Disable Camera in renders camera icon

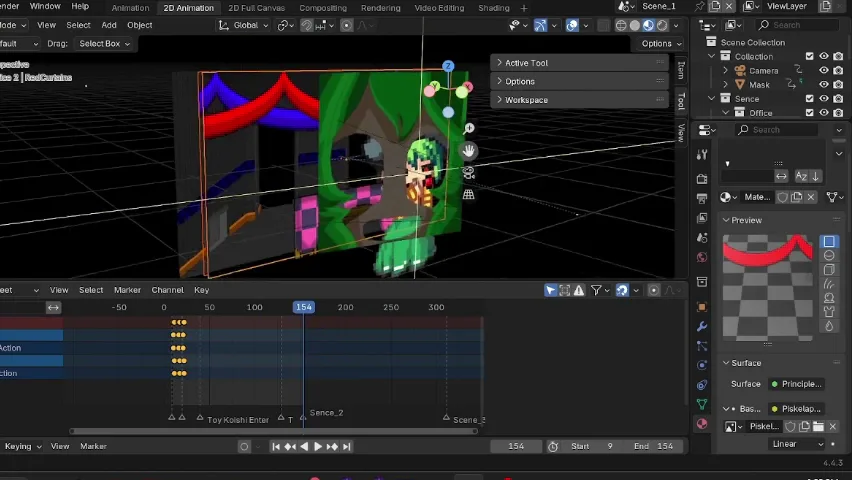point(838,71)
